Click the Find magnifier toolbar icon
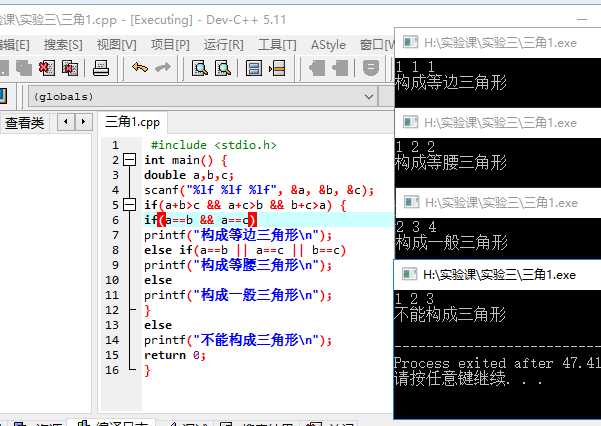 click(x=199, y=68)
